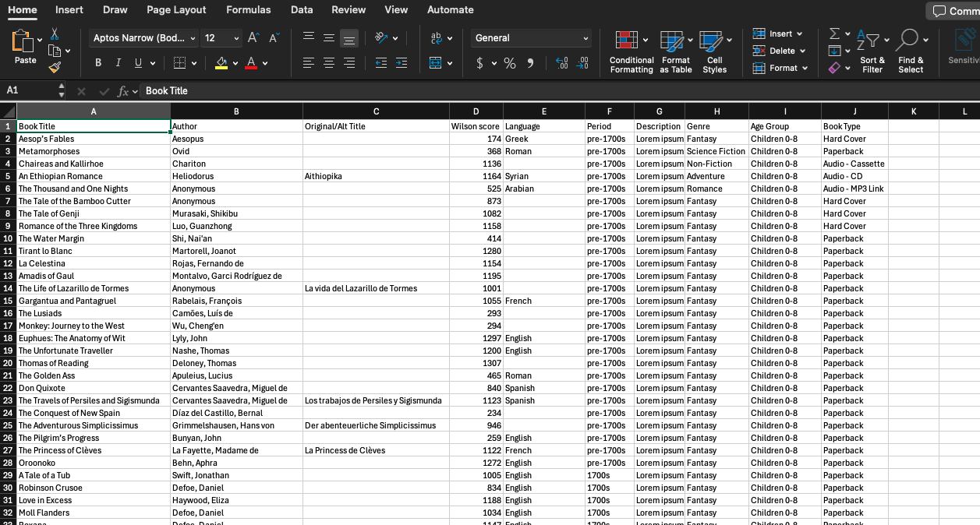
Task: Cut selection with the scissors icon
Action: (55, 33)
